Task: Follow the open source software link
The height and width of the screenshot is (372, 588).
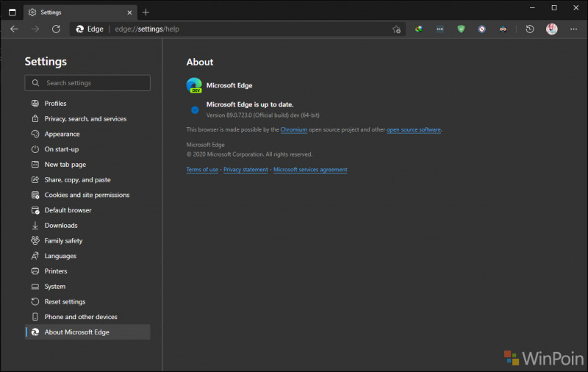Action: [x=414, y=129]
